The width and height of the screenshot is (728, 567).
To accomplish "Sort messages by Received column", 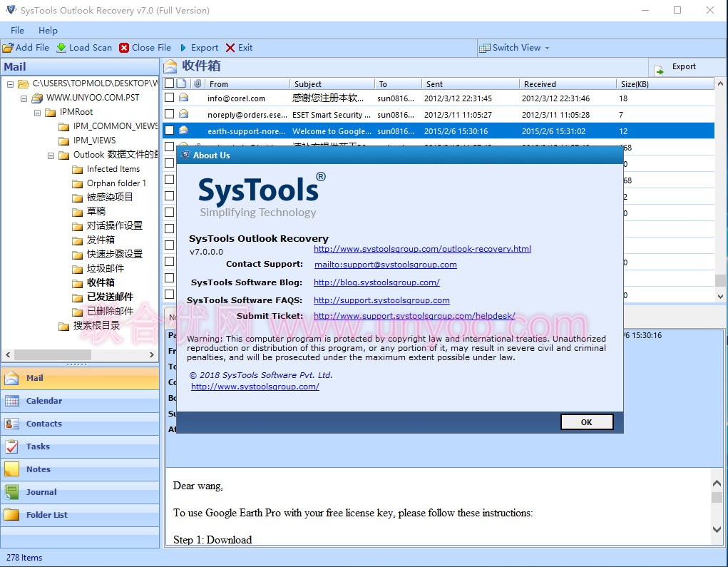I will pos(568,84).
